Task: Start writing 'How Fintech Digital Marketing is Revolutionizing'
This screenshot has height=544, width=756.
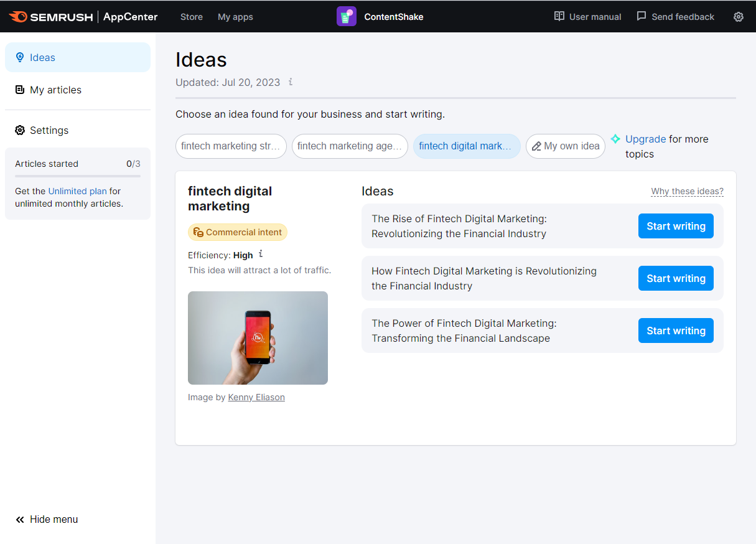Action: click(x=676, y=278)
